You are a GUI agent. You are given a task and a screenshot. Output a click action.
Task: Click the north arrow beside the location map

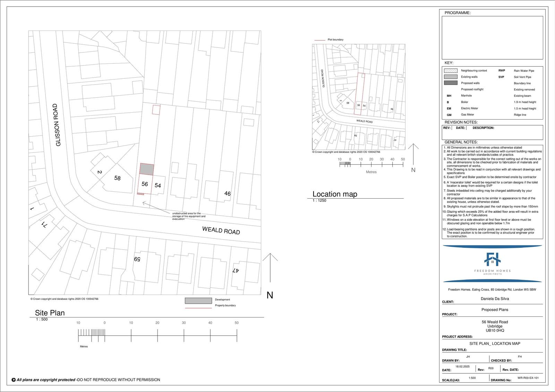tap(413, 154)
